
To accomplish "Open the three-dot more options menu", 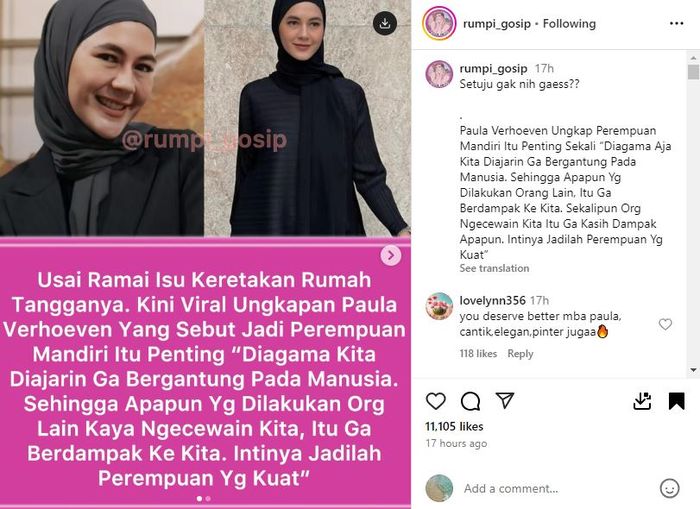I will (676, 24).
